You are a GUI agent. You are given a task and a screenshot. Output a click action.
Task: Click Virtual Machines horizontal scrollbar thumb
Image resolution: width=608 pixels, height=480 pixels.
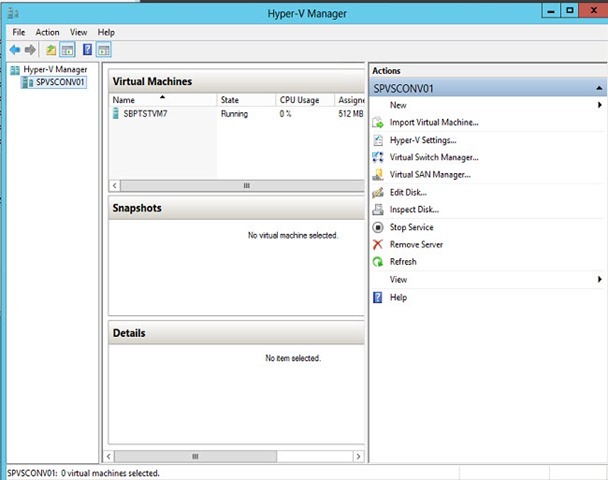243,186
